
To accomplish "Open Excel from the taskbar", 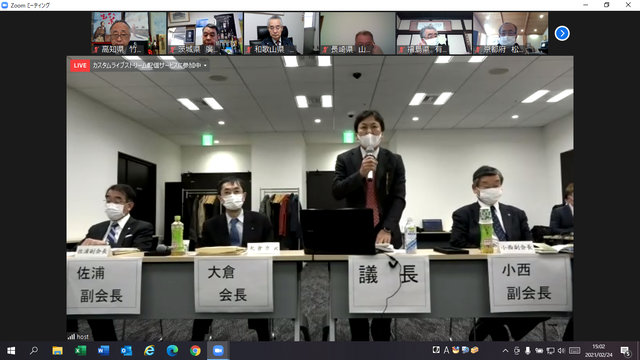I will 80,351.
